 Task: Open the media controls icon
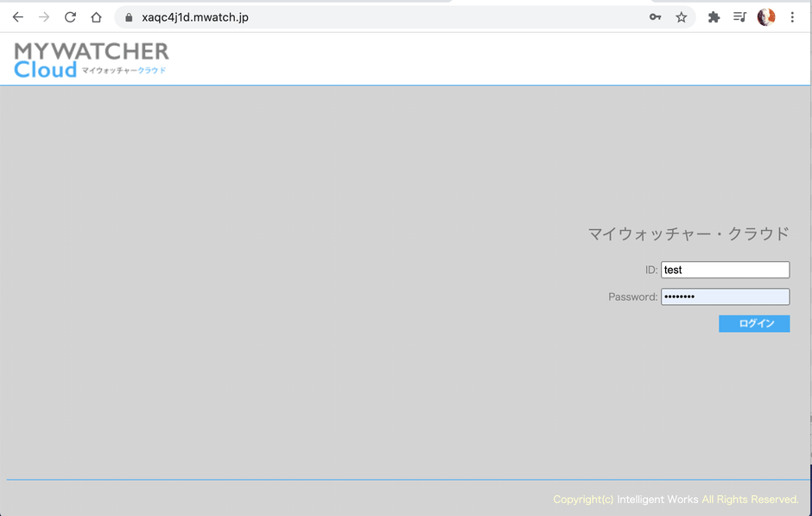pyautogui.click(x=739, y=17)
